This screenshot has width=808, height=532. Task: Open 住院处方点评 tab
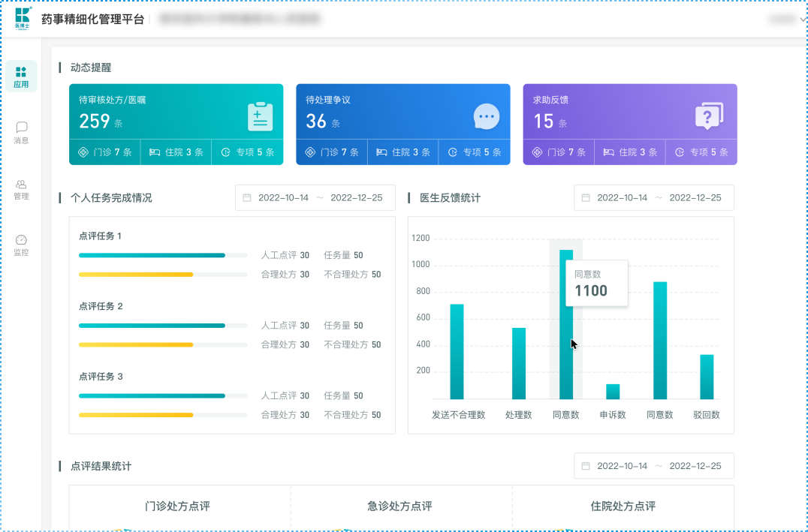(x=623, y=506)
